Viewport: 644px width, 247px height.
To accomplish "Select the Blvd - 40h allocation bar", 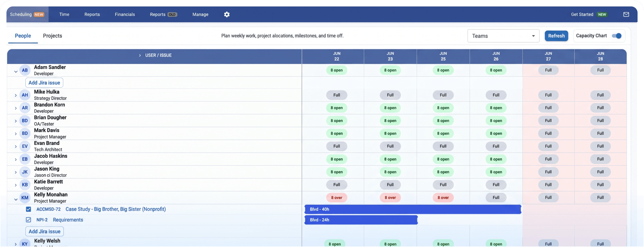I will (413, 209).
